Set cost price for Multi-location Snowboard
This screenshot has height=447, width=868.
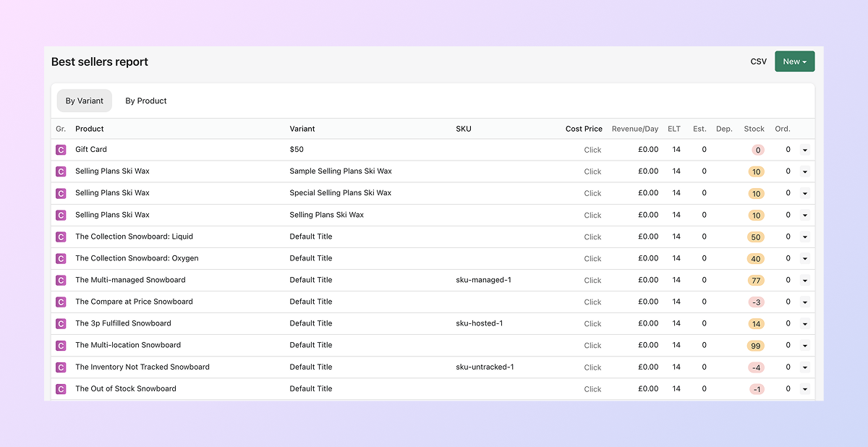point(593,345)
